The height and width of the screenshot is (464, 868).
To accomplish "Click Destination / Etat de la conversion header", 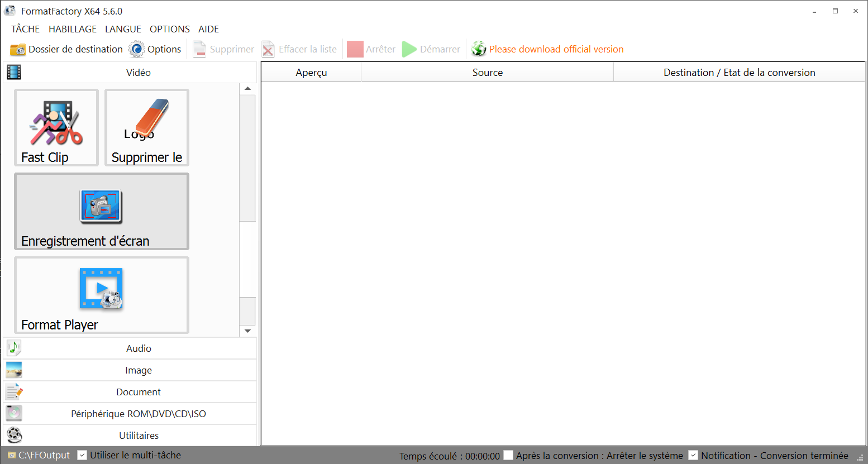I will click(739, 73).
